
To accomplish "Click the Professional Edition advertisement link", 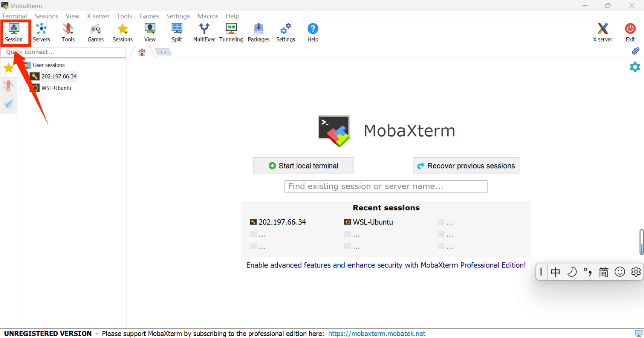I will point(386,265).
